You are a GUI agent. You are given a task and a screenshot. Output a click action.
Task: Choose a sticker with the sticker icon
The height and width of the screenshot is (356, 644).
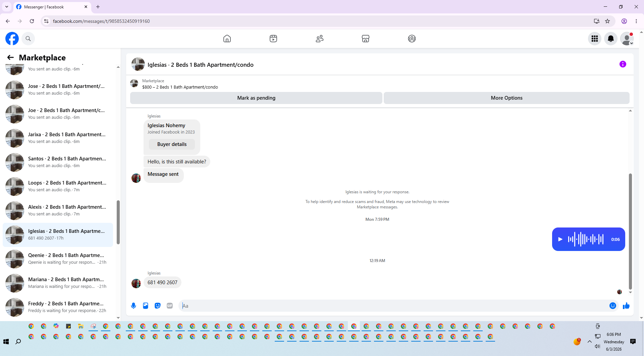coord(158,306)
